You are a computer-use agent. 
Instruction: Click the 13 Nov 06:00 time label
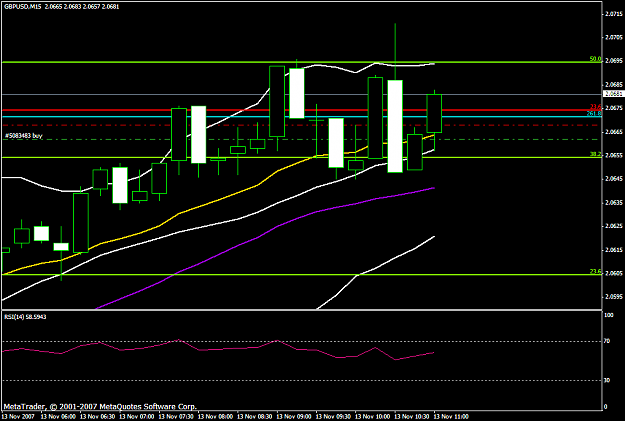click(x=58, y=416)
